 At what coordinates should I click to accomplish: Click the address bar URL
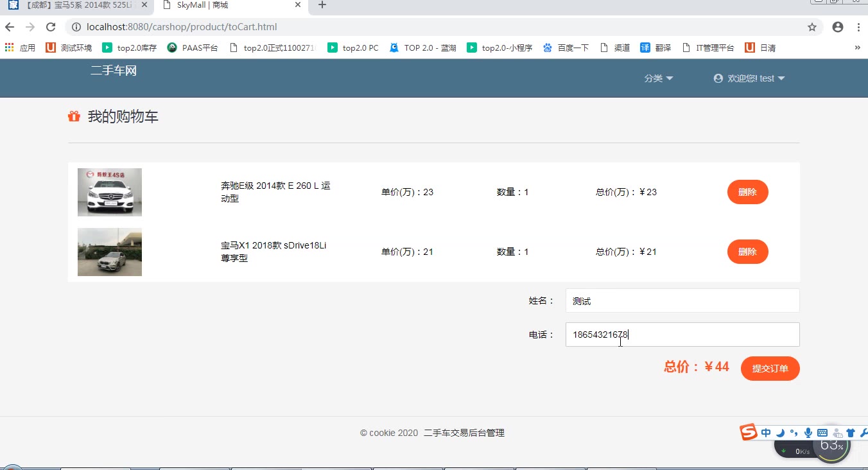182,27
